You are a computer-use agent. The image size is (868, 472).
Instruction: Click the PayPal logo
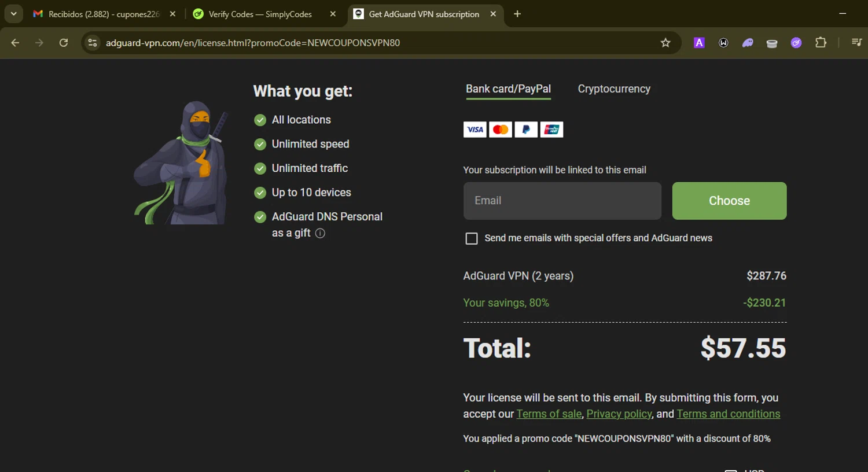tap(526, 130)
